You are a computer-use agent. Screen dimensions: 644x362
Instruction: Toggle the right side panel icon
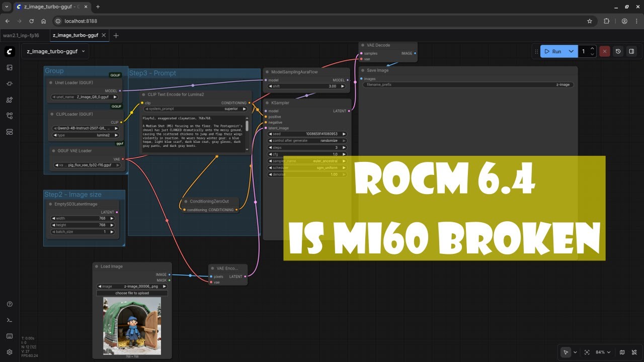(x=632, y=51)
